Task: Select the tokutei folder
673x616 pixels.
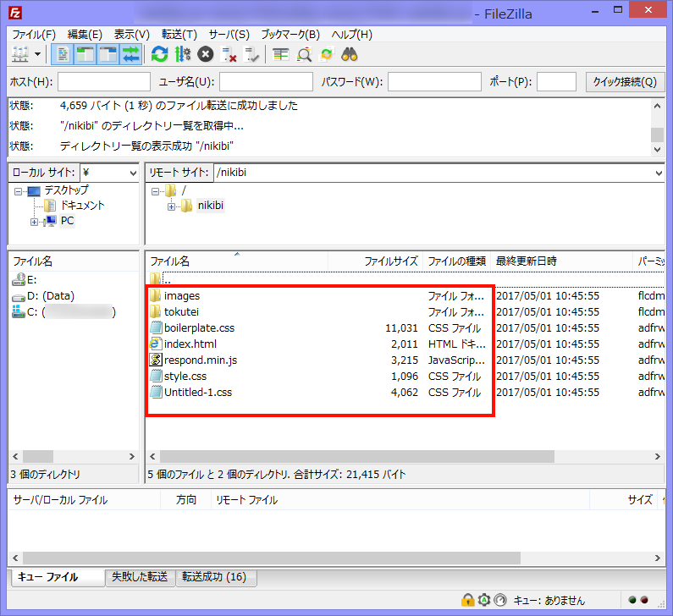Action: click(181, 312)
